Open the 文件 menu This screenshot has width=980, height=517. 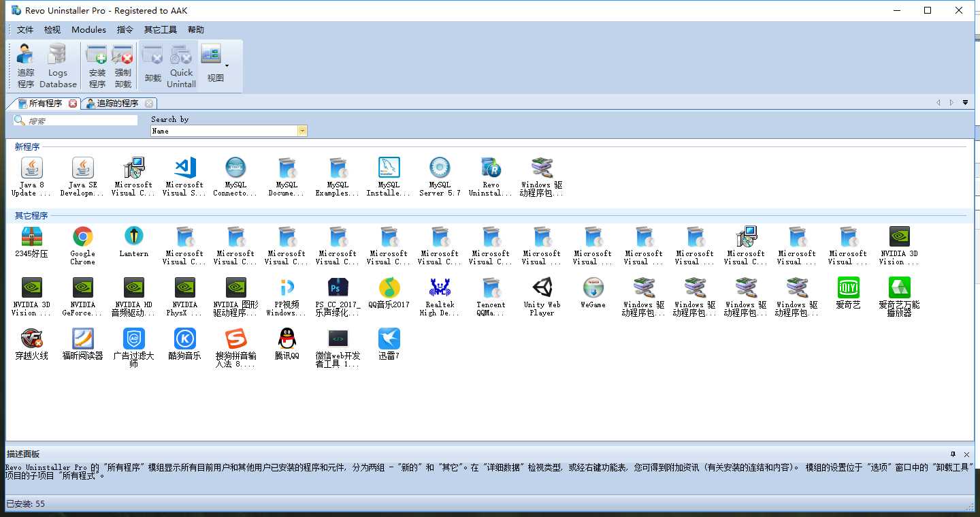tap(25, 30)
